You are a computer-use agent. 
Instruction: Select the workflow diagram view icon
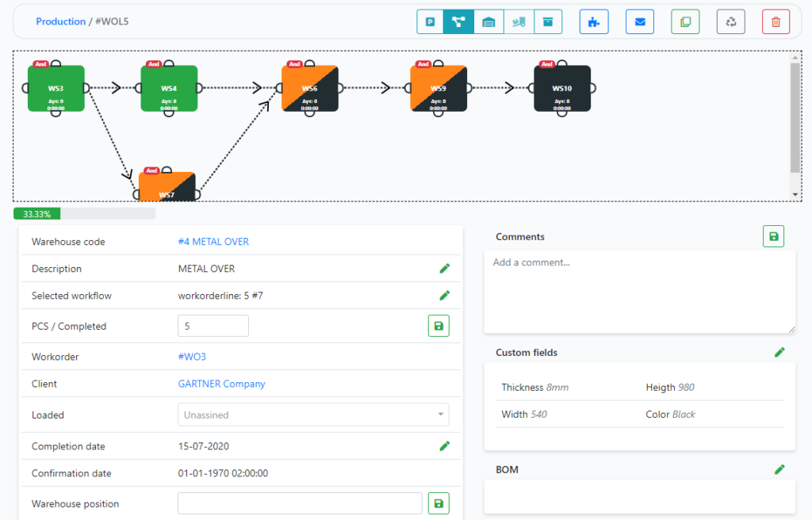tap(459, 22)
